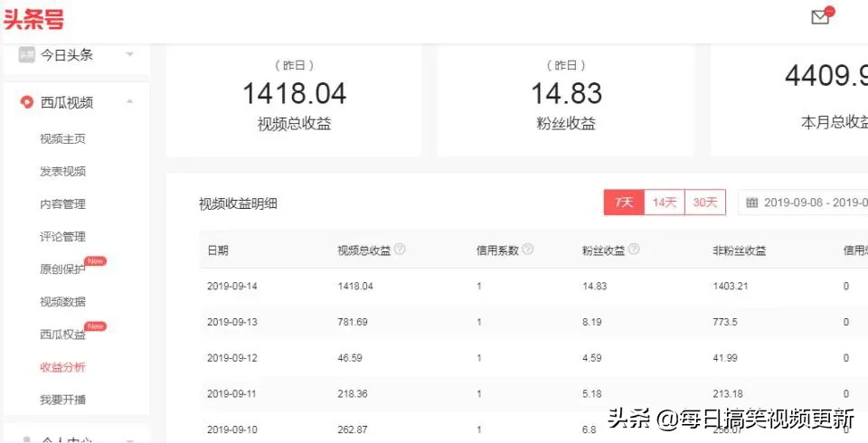Click date cell 2019-09-12
The width and height of the screenshot is (868, 443).
pyautogui.click(x=232, y=358)
